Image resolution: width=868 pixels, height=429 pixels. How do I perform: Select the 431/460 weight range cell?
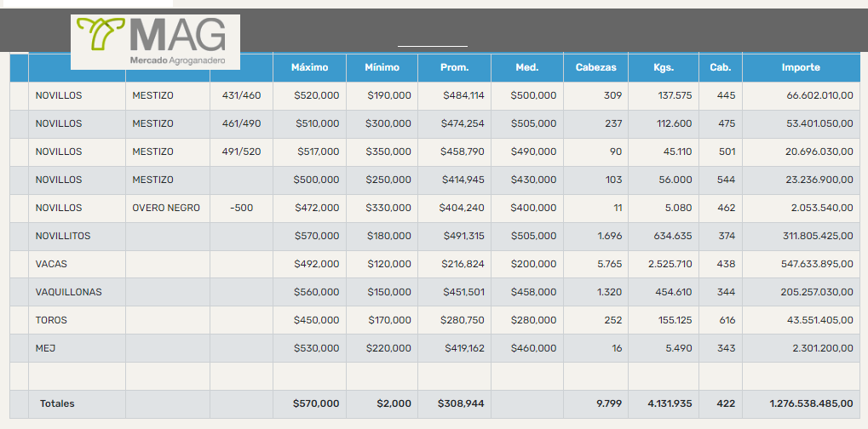pyautogui.click(x=241, y=95)
